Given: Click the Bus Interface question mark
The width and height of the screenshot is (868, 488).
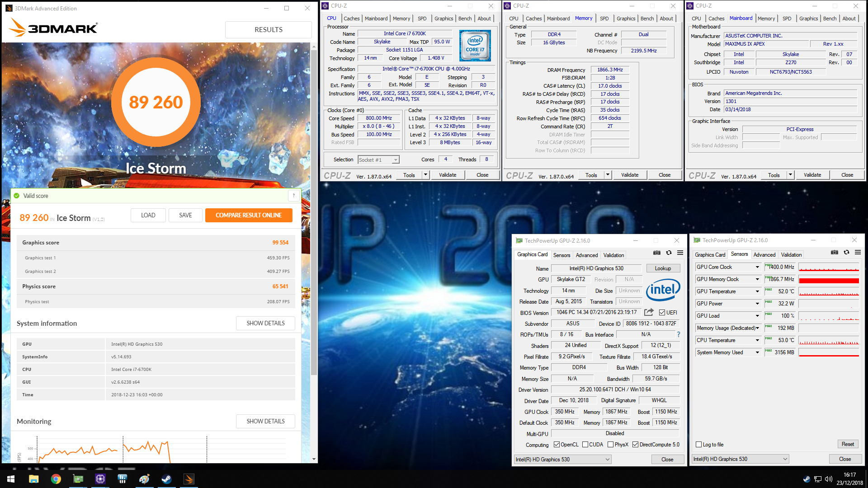Looking at the screenshot, I should point(678,334).
